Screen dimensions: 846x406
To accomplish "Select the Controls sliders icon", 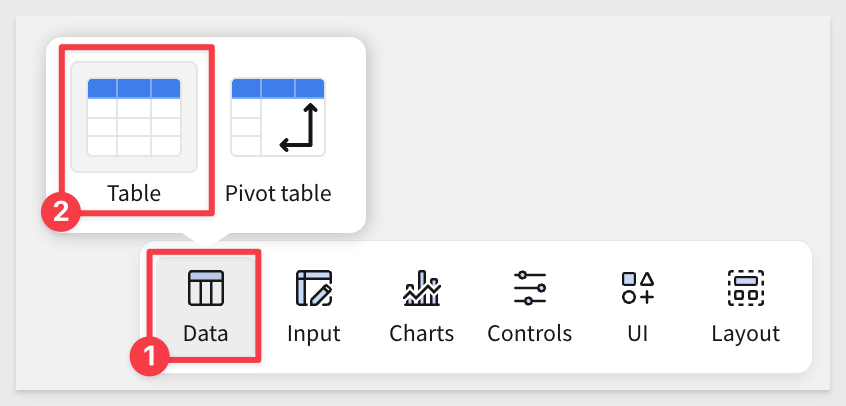I will click(529, 288).
